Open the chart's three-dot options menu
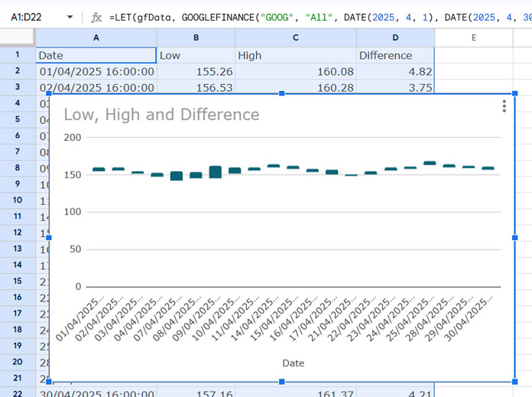Image resolution: width=532 pixels, height=397 pixels. pos(504,106)
